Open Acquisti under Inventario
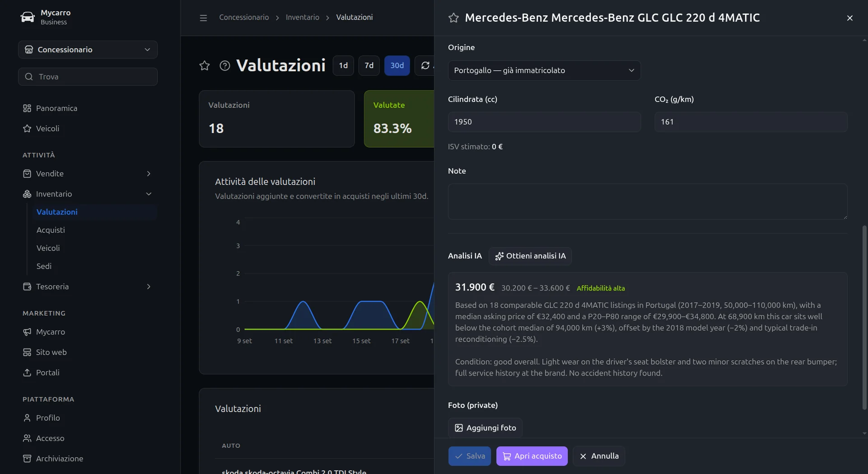The image size is (868, 474). coord(94,230)
